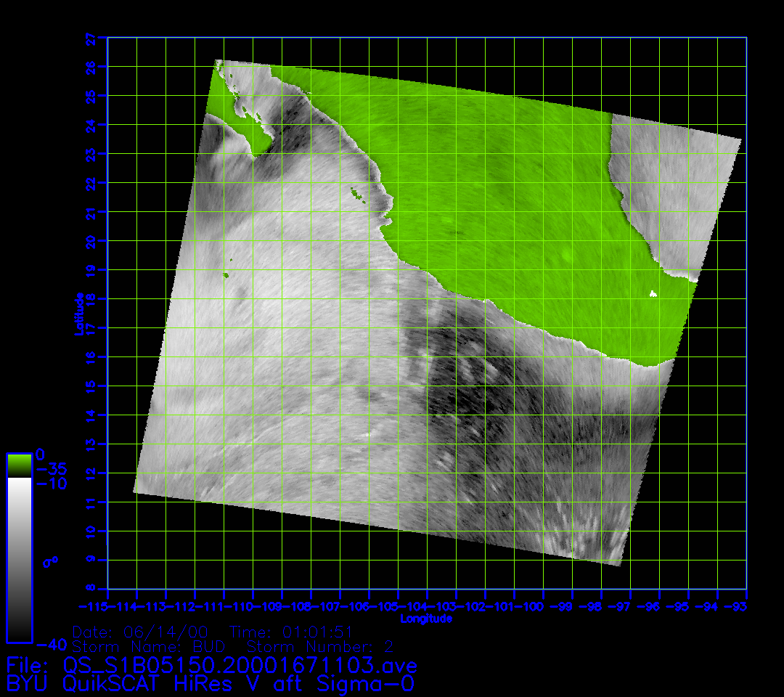Screen dimensions: 784x697
Task: Click the small green island near latitude 19
Action: tap(226, 275)
